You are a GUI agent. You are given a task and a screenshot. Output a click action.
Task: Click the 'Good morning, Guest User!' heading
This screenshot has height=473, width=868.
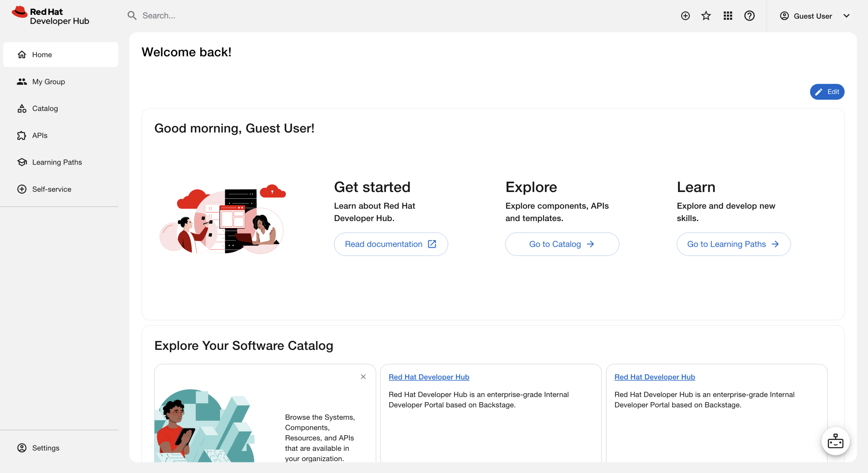tap(234, 128)
